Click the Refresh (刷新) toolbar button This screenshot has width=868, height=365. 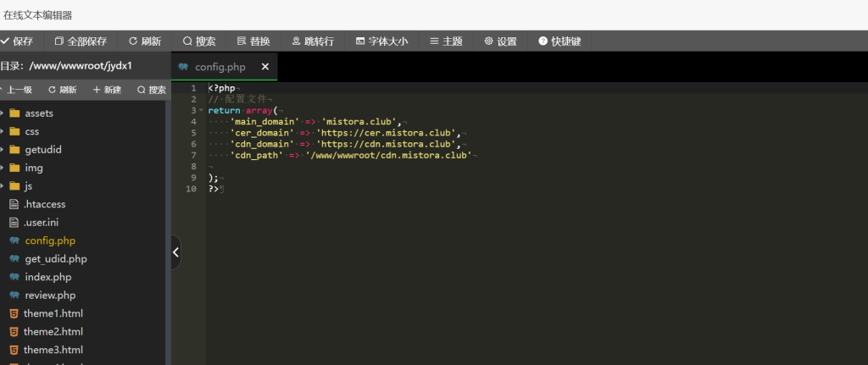pyautogui.click(x=145, y=41)
